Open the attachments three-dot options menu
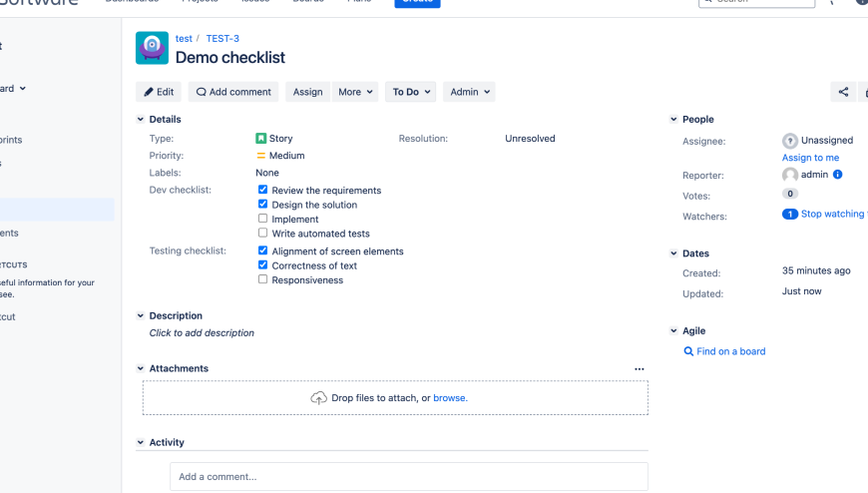Image resolution: width=868 pixels, height=493 pixels. pyautogui.click(x=640, y=369)
